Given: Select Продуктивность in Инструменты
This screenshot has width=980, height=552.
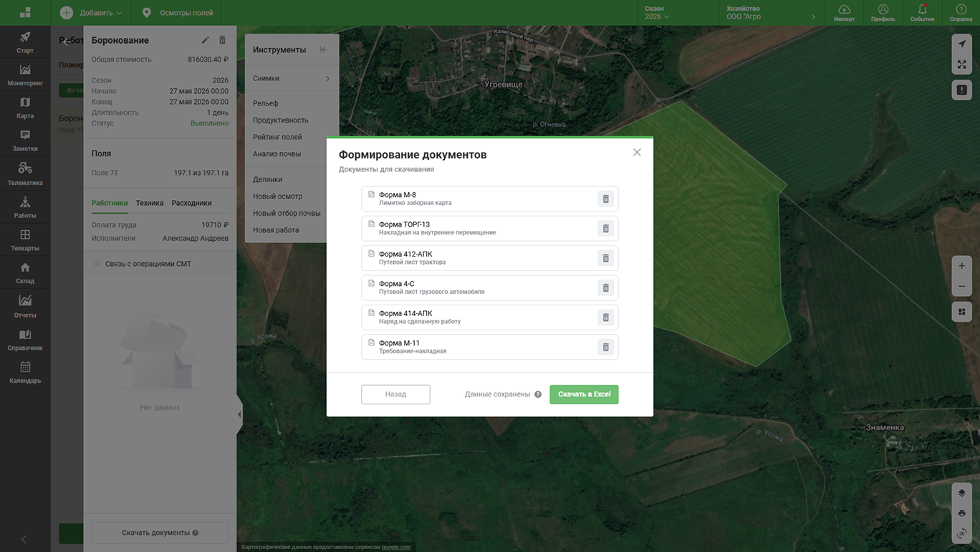Looking at the screenshot, I should pyautogui.click(x=281, y=120).
